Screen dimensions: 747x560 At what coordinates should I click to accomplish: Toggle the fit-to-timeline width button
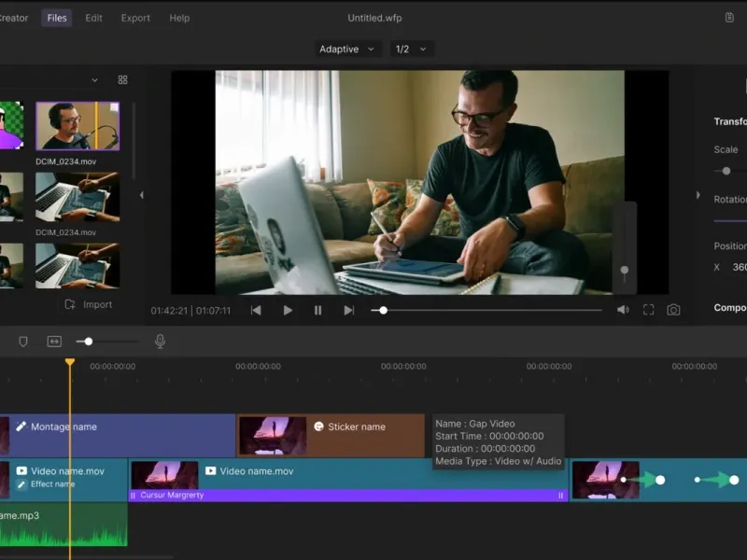[54, 342]
